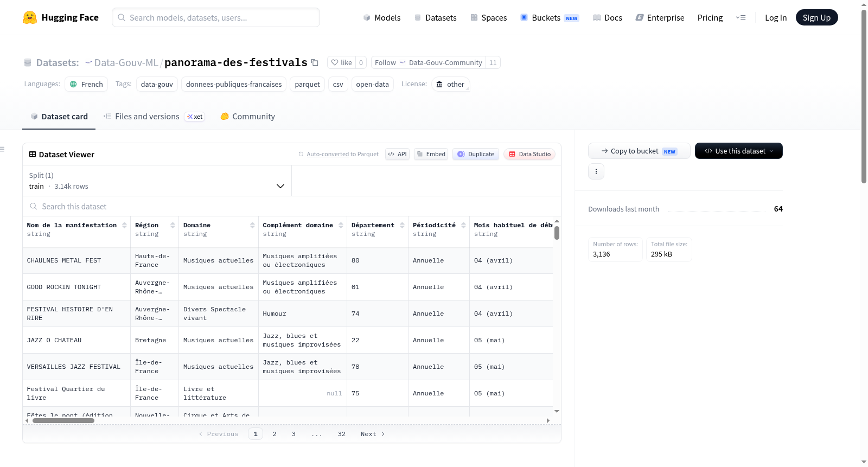Copy dataset name with clipboard icon
The width and height of the screenshot is (868, 467).
pos(315,62)
